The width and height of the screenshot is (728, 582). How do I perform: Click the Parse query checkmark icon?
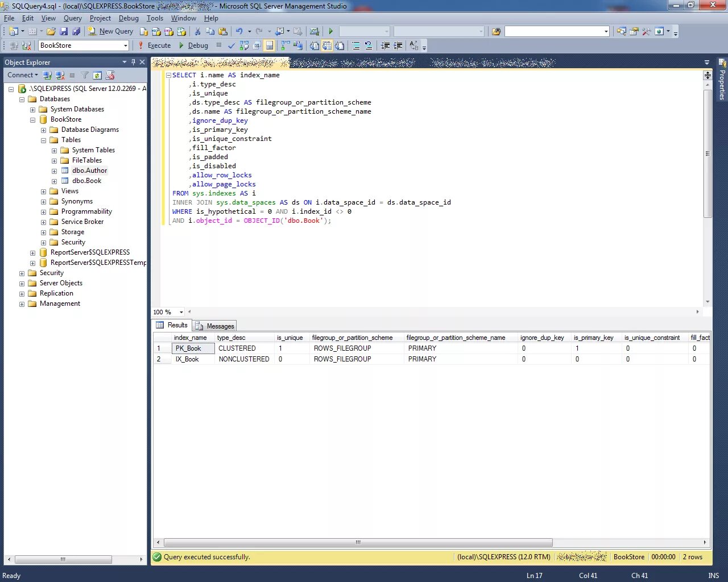click(231, 45)
